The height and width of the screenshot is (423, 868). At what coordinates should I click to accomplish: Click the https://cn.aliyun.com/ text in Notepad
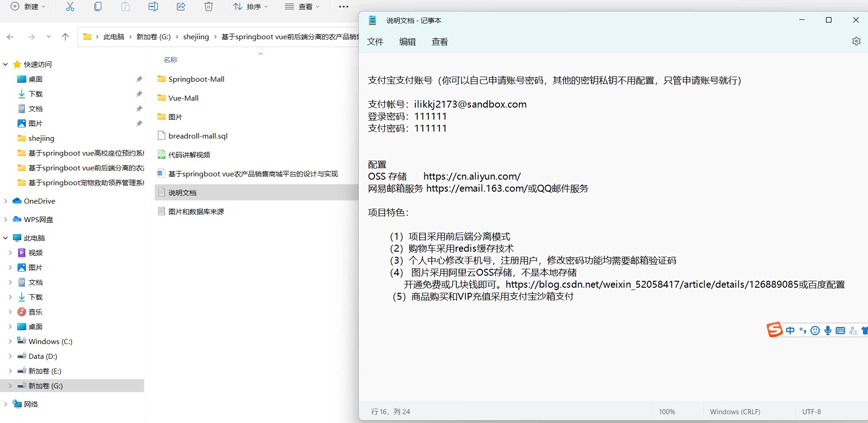coord(472,176)
